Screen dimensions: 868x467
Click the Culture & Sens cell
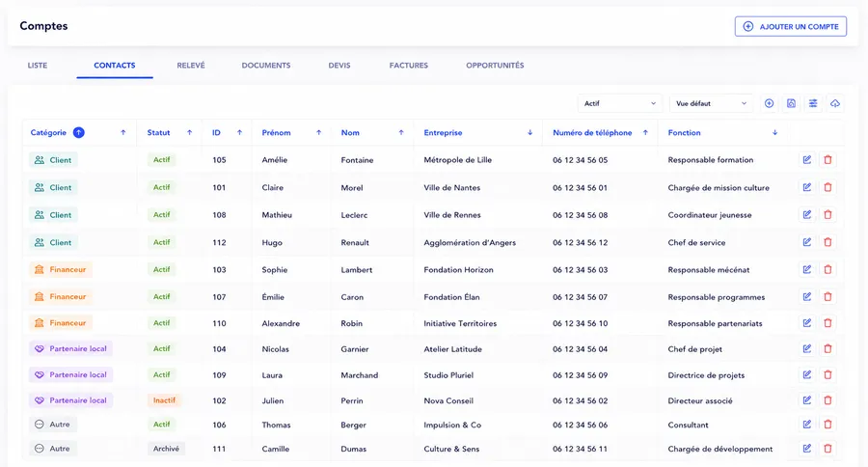click(x=451, y=449)
